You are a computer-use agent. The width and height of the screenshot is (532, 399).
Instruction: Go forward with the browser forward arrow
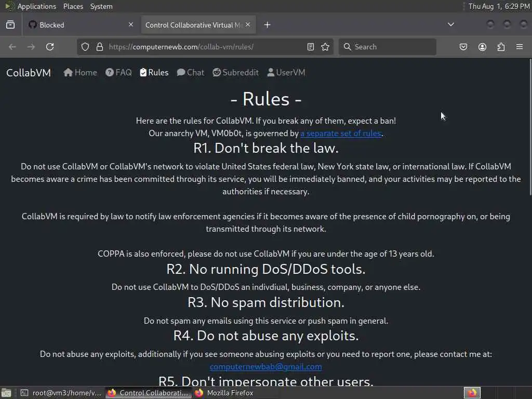[x=31, y=47]
